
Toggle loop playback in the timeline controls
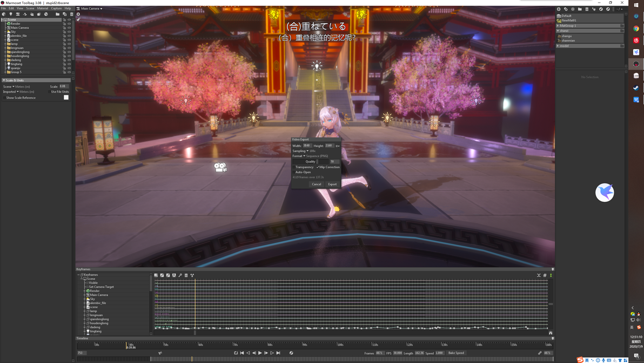pos(236,353)
